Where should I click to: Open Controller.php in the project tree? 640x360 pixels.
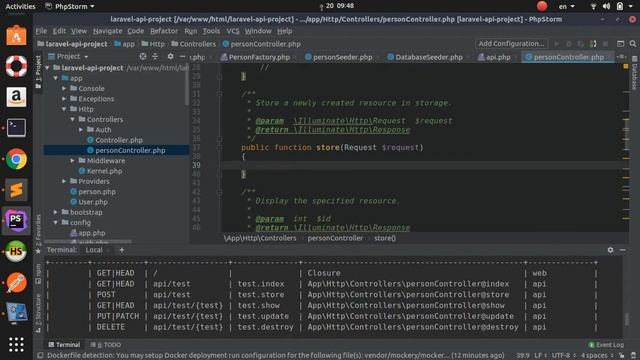119,140
